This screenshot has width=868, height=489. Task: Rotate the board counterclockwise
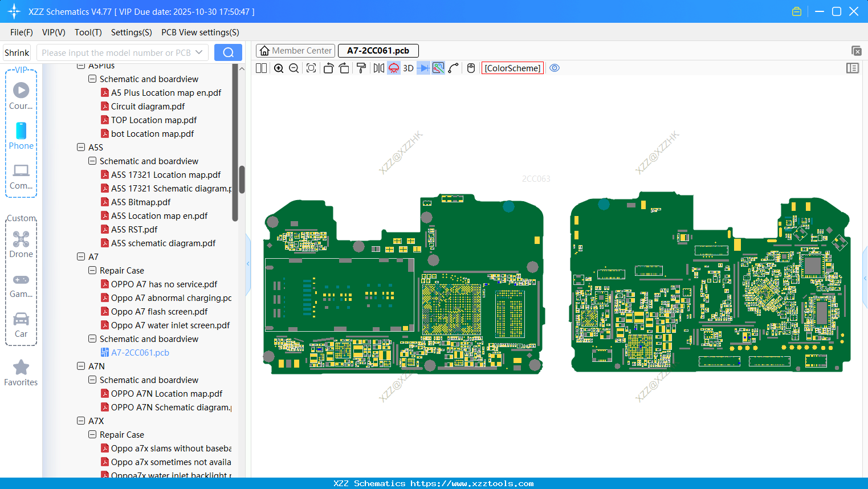pyautogui.click(x=328, y=68)
